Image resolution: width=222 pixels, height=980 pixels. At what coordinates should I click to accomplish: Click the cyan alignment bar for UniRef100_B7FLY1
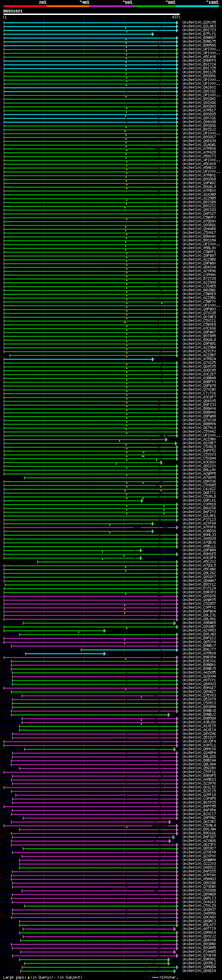78,34
